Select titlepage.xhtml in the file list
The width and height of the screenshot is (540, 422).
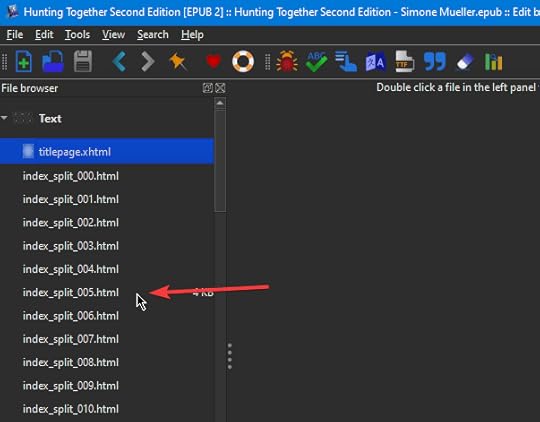coord(107,152)
